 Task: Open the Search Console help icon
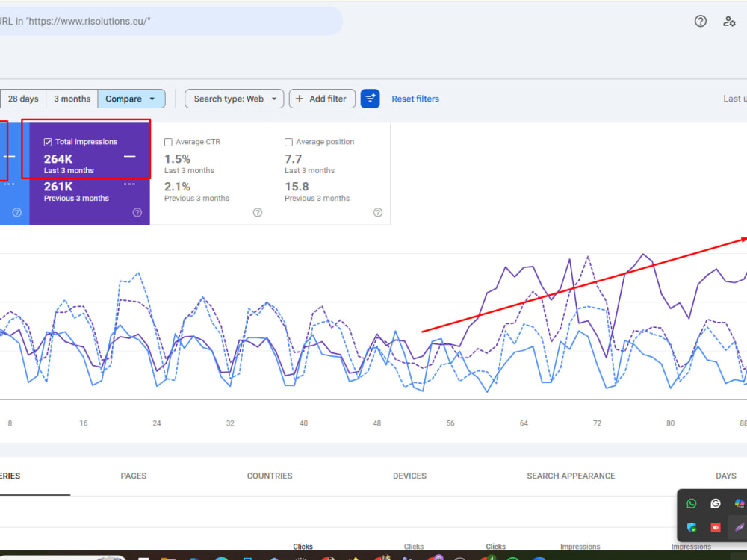pos(701,21)
